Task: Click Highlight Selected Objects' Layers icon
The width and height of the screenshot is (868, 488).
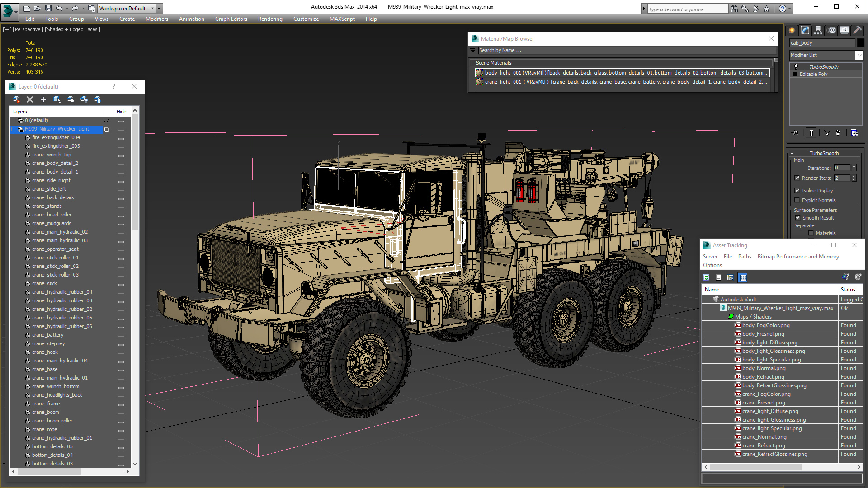Action: 71,99
